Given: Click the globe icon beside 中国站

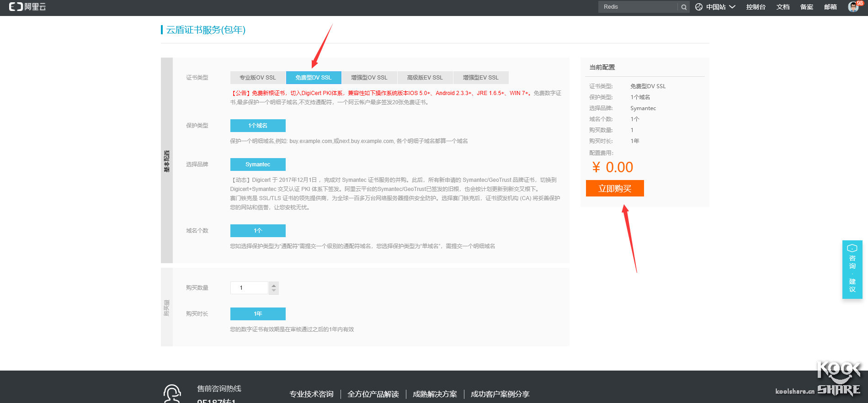Looking at the screenshot, I should tap(699, 7).
